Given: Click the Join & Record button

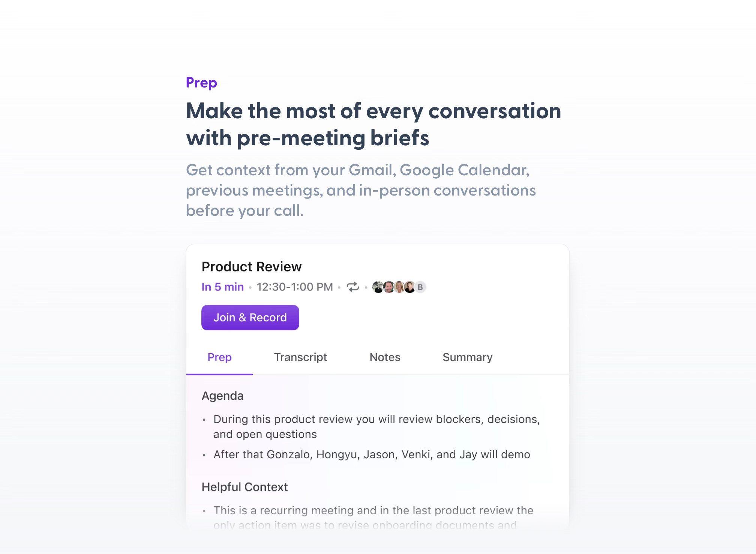Looking at the screenshot, I should [x=250, y=318].
